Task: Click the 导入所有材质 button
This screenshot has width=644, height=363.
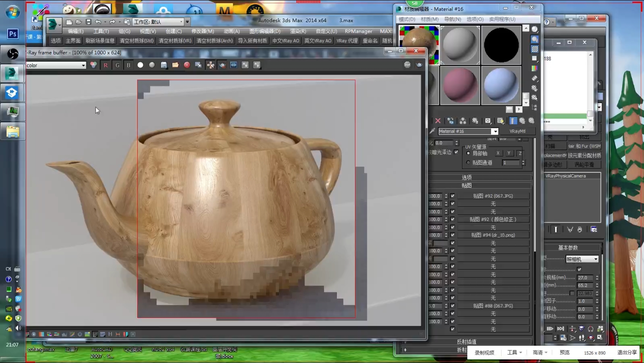Action: pyautogui.click(x=252, y=41)
